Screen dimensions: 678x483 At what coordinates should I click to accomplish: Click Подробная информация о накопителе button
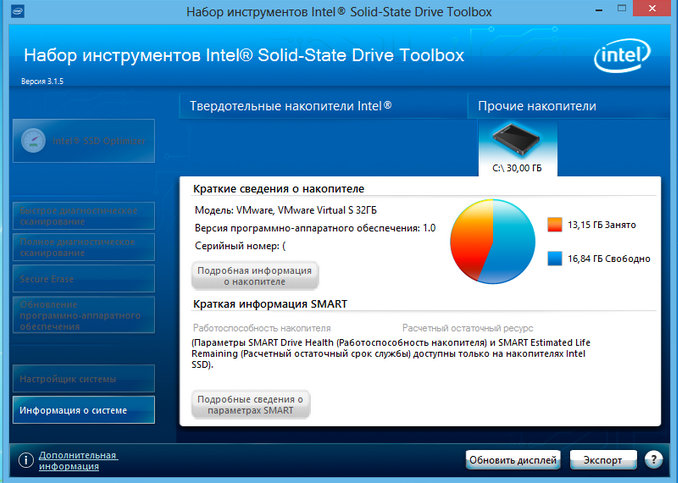[255, 276]
